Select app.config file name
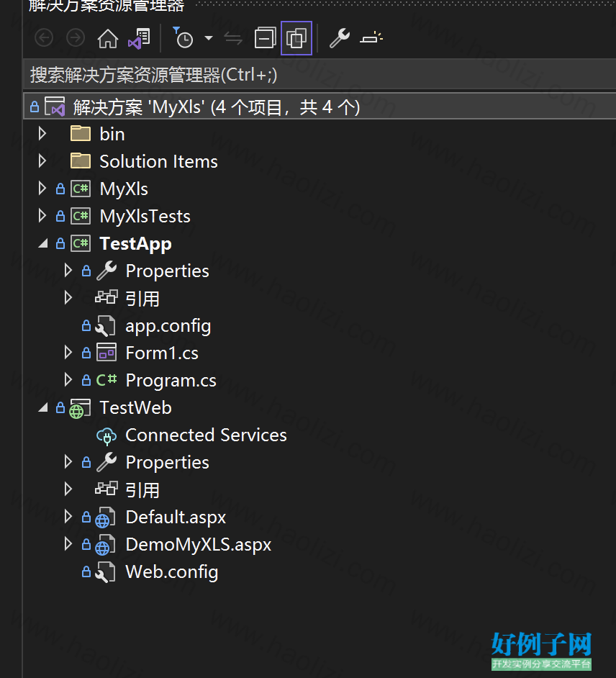Image resolution: width=616 pixels, height=678 pixels. (168, 327)
